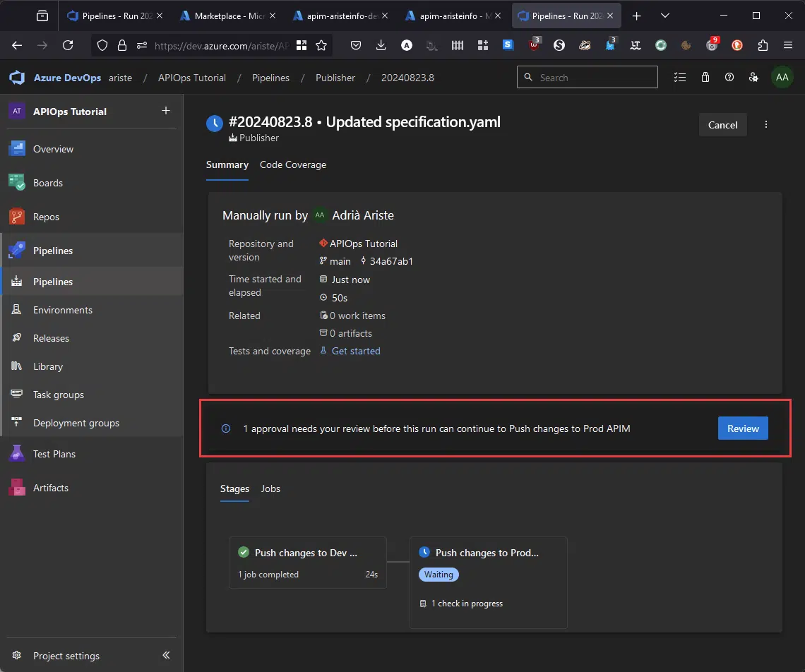The width and height of the screenshot is (805, 672).
Task: Expand the browser tab list dropdown
Action: point(664,16)
